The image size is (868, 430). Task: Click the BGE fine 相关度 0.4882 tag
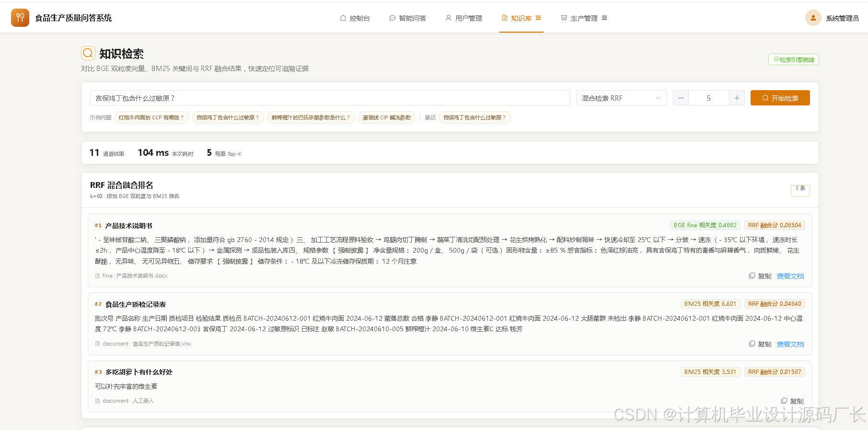pos(705,225)
